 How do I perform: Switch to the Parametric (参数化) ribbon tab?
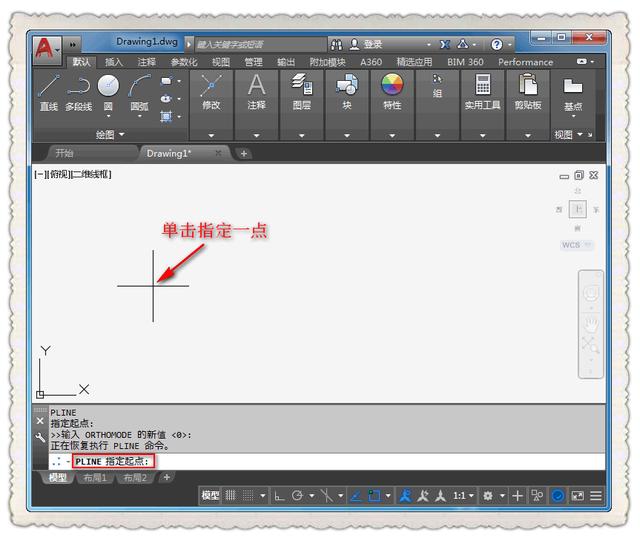coord(184,62)
